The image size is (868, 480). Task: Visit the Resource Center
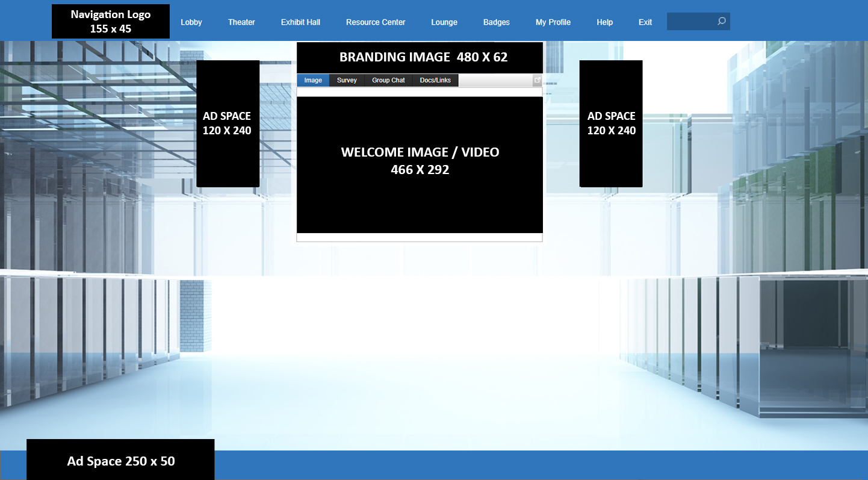(376, 22)
